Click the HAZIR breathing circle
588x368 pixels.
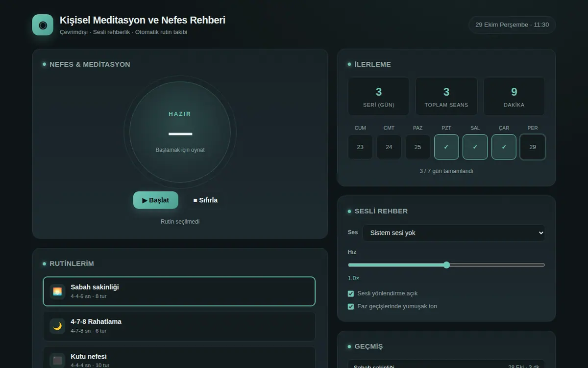(x=180, y=132)
